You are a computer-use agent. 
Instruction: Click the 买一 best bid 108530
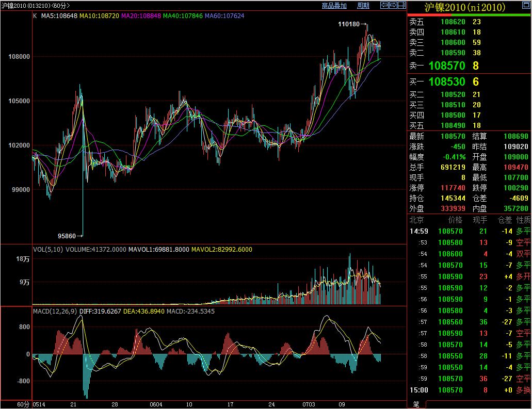447,81
